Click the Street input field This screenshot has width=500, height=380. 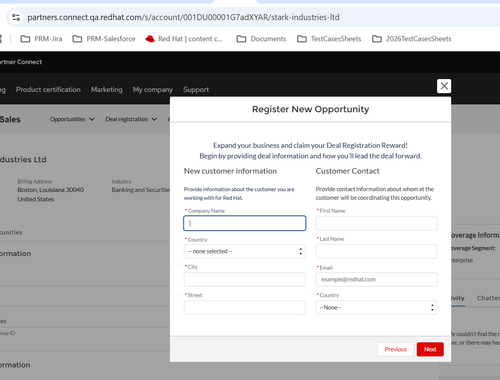coord(245,307)
